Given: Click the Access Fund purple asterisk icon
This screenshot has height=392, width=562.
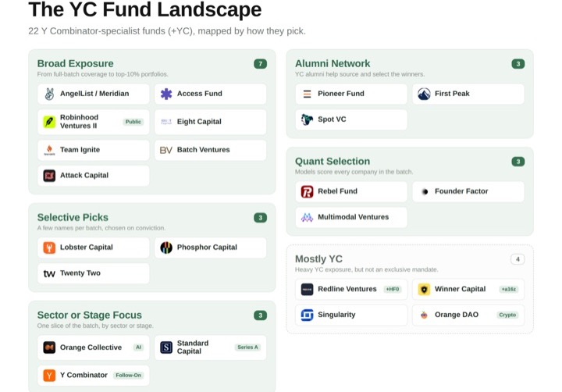Looking at the screenshot, I should click(166, 94).
